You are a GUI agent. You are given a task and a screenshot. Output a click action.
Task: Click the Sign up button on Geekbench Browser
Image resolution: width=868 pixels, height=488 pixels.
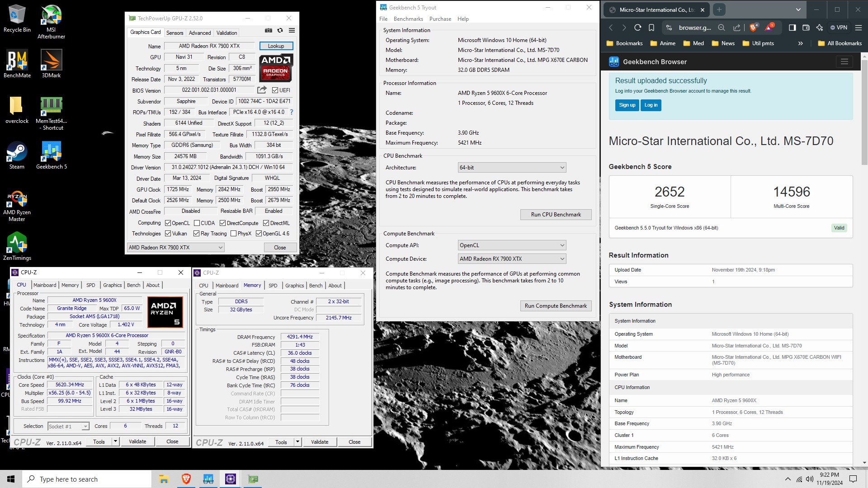(x=627, y=105)
